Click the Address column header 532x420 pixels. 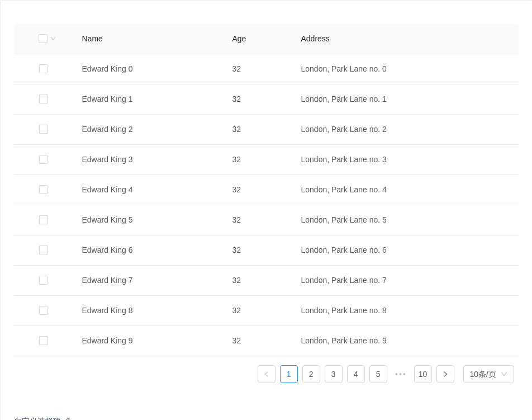pyautogui.click(x=315, y=39)
